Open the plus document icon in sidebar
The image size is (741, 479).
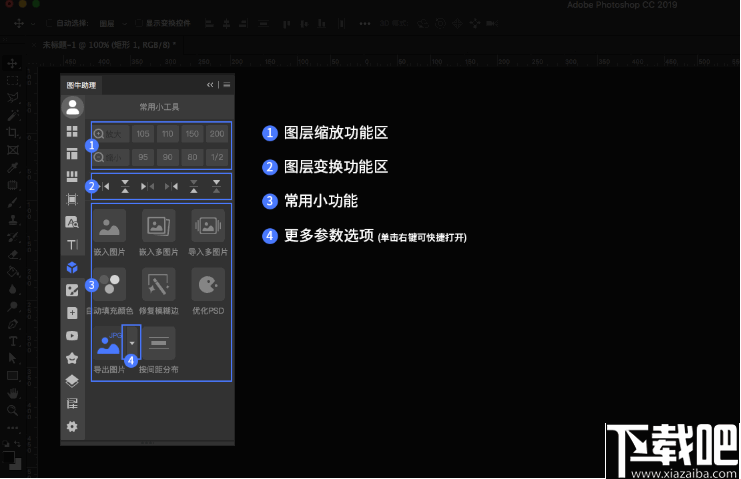point(72,313)
